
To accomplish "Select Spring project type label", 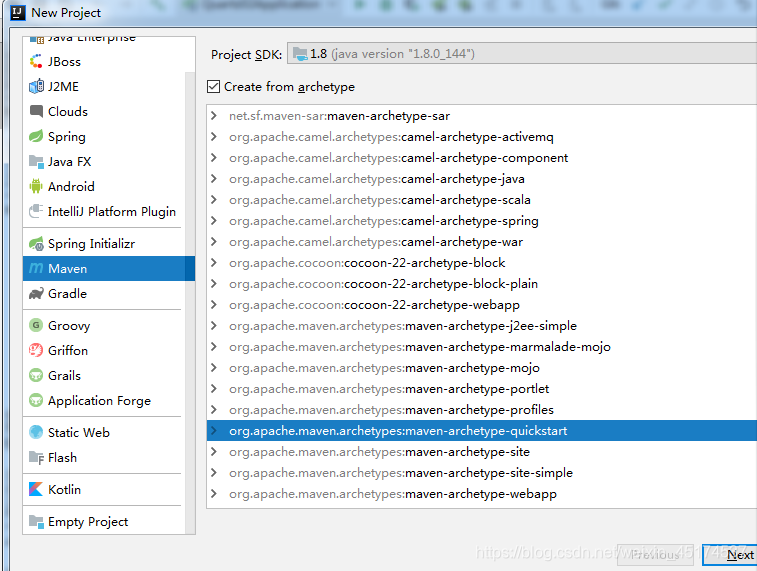I will point(67,137).
